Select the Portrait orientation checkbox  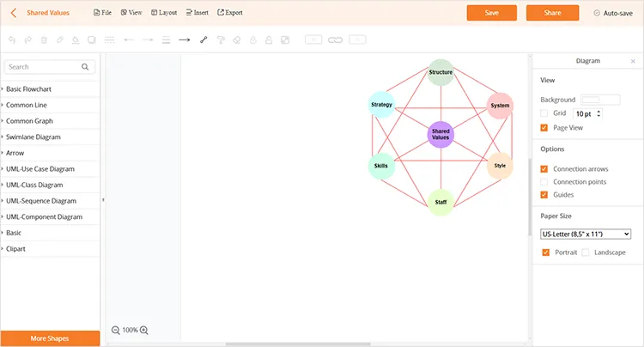point(546,253)
